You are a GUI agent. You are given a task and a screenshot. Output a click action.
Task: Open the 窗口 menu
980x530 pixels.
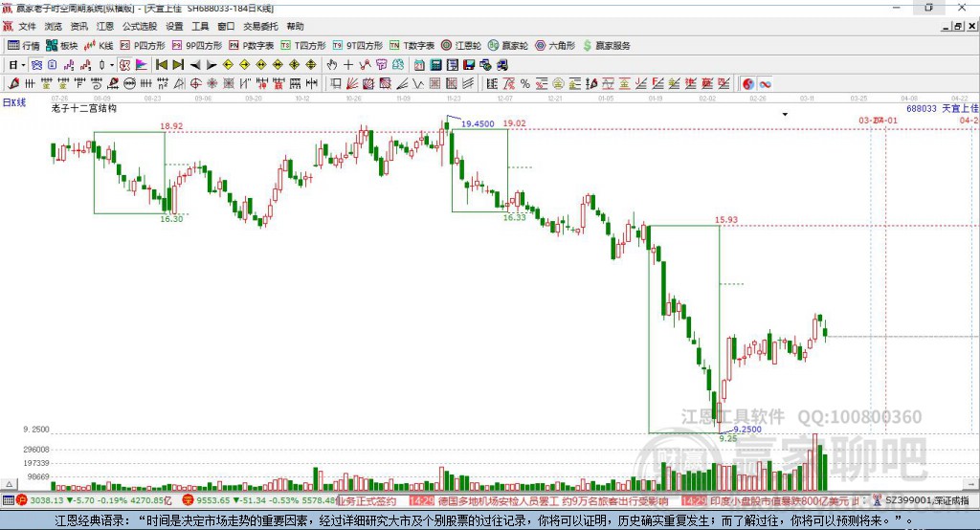tap(226, 26)
